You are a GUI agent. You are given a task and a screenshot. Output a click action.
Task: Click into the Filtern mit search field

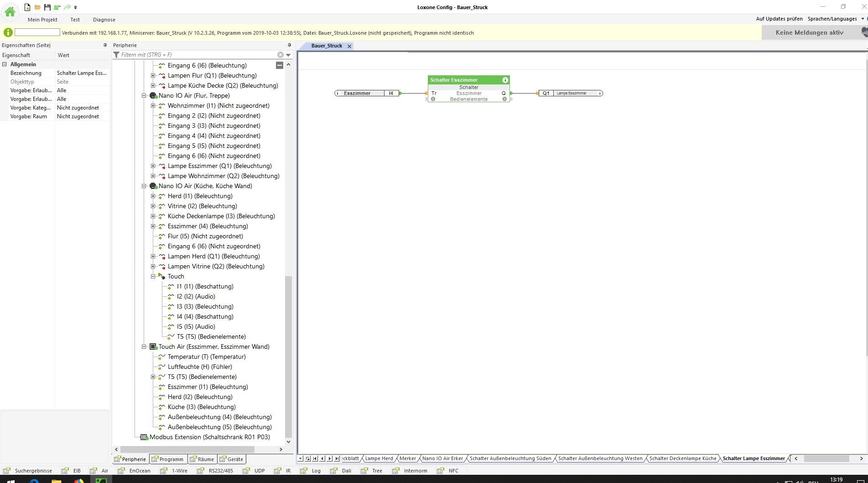point(196,55)
